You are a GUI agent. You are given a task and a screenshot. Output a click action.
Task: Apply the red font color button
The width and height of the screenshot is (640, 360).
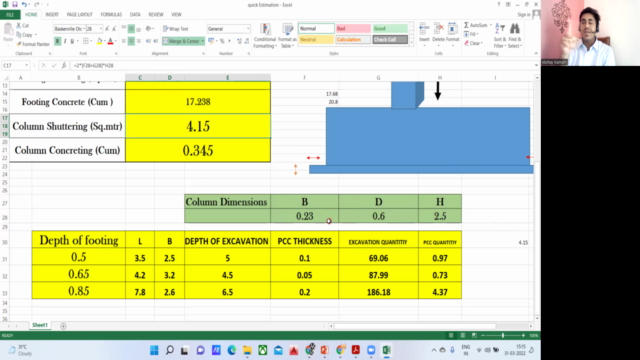[110, 41]
